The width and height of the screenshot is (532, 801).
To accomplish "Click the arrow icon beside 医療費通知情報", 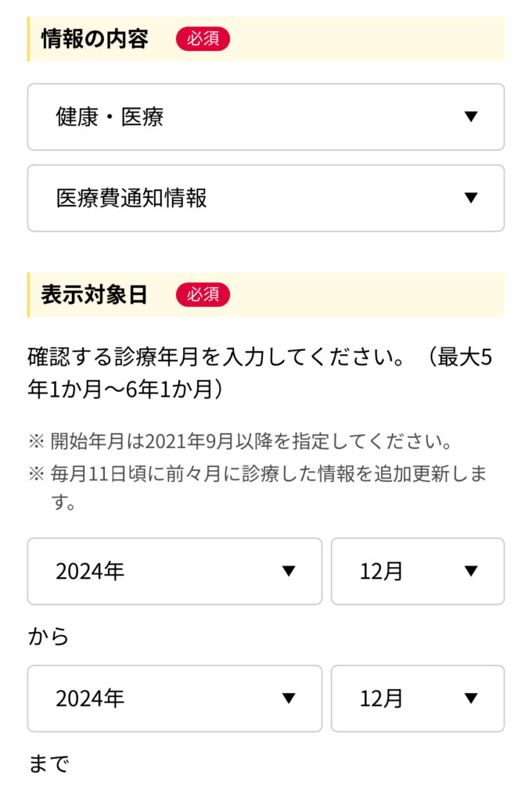I will tap(471, 198).
